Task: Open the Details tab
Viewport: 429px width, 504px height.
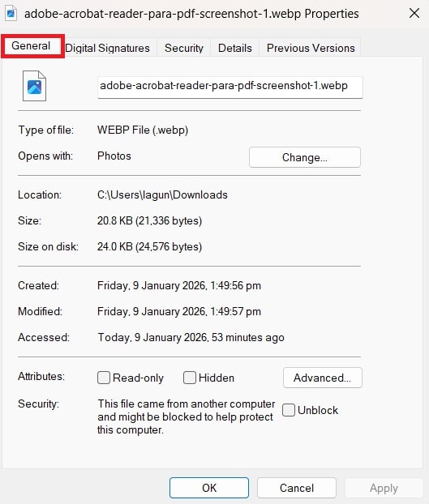Action: pos(234,48)
